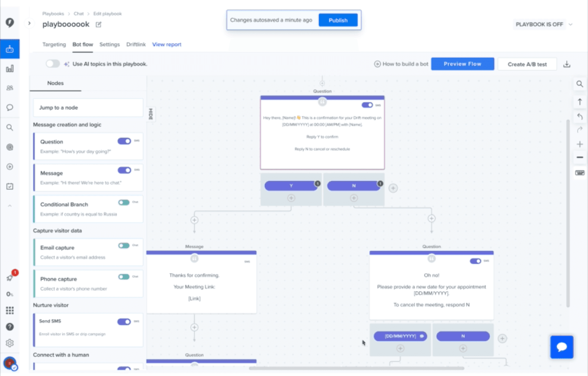Click the canvas search magnifier icon
The width and height of the screenshot is (588, 376).
tap(579, 84)
